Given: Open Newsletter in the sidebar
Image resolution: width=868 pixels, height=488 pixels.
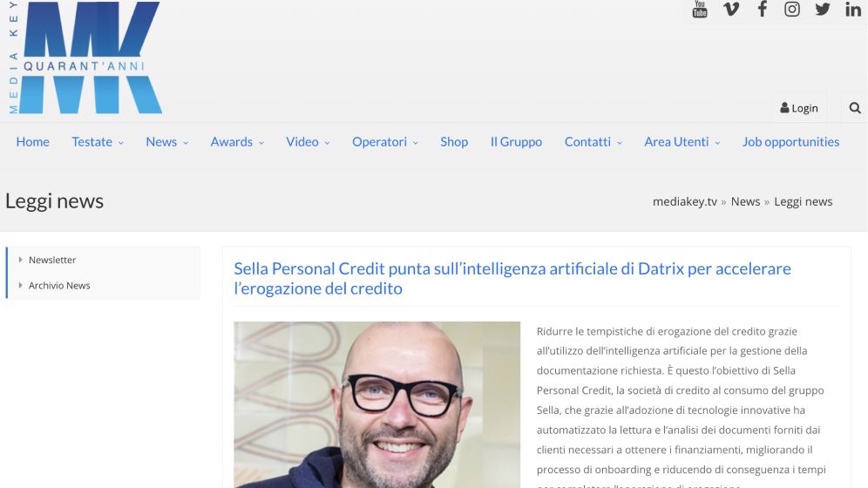Looking at the screenshot, I should [52, 260].
